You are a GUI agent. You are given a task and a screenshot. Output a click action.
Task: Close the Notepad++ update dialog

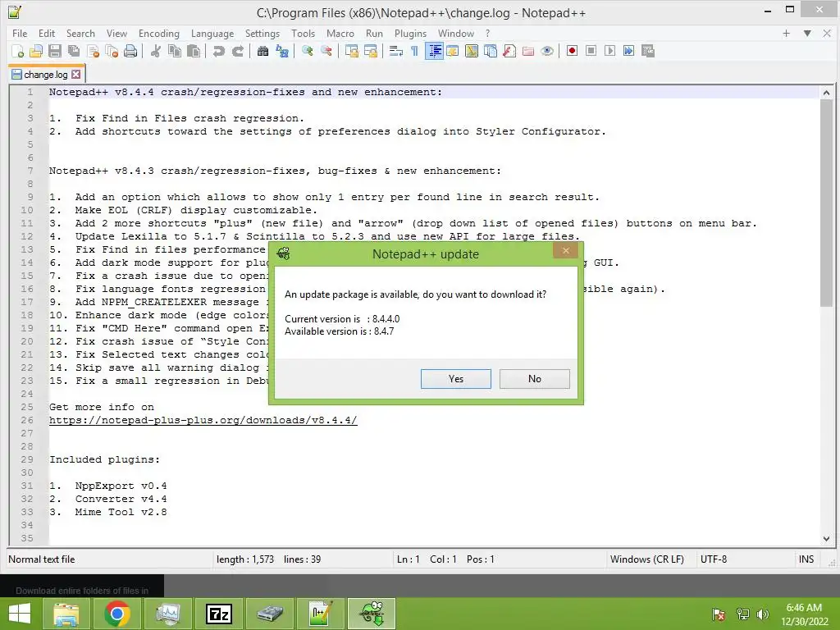[x=565, y=250]
